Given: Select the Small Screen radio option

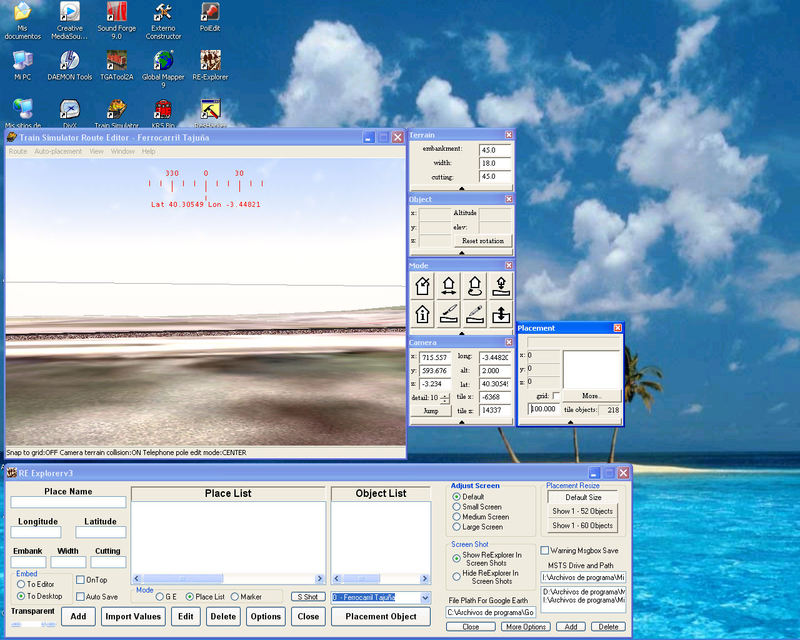Looking at the screenshot, I should coord(457,507).
